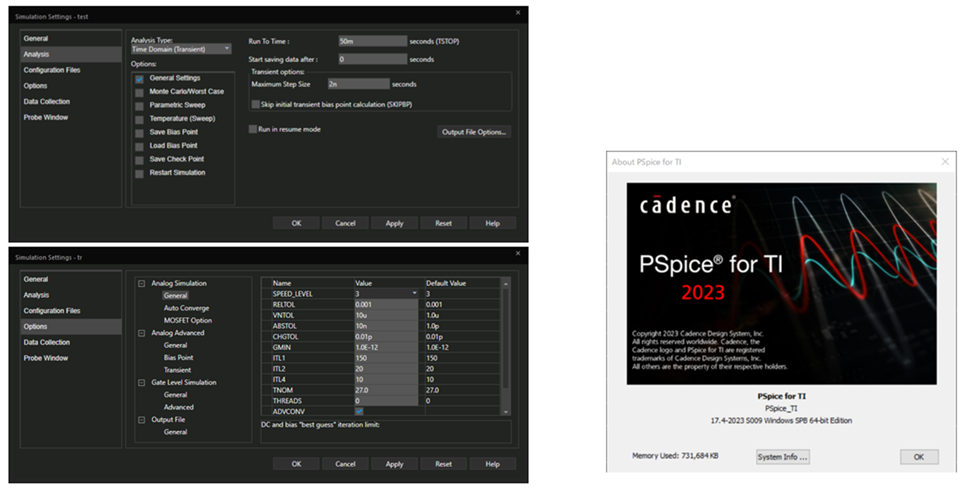This screenshot has width=960, height=489.
Task: Click Apply in the tr settings window
Action: pyautogui.click(x=394, y=464)
